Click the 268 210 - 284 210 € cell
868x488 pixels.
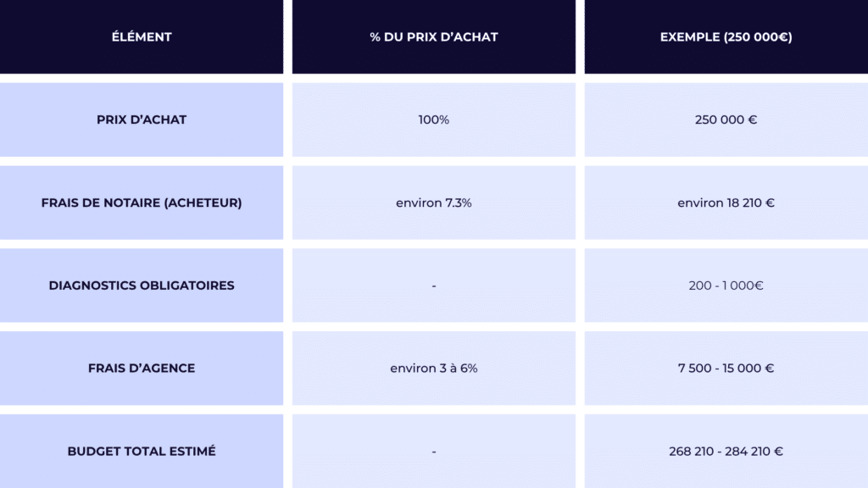(726, 451)
